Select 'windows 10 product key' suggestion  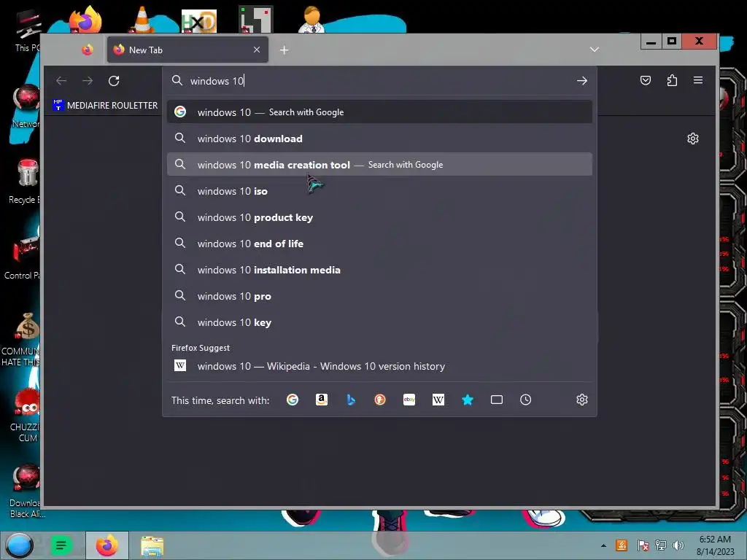[379, 217]
